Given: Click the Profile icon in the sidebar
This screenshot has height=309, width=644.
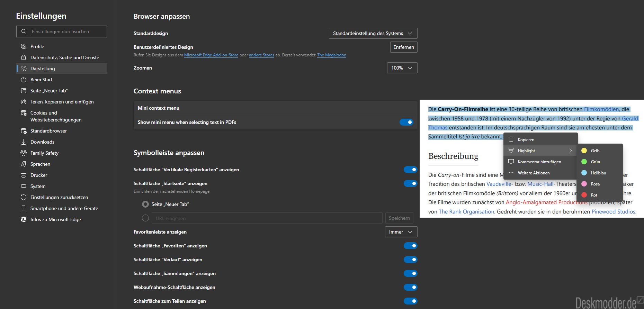Looking at the screenshot, I should click(x=24, y=46).
